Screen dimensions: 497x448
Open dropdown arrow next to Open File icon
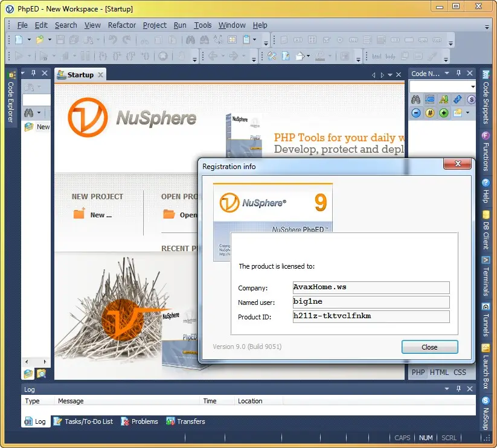click(50, 40)
